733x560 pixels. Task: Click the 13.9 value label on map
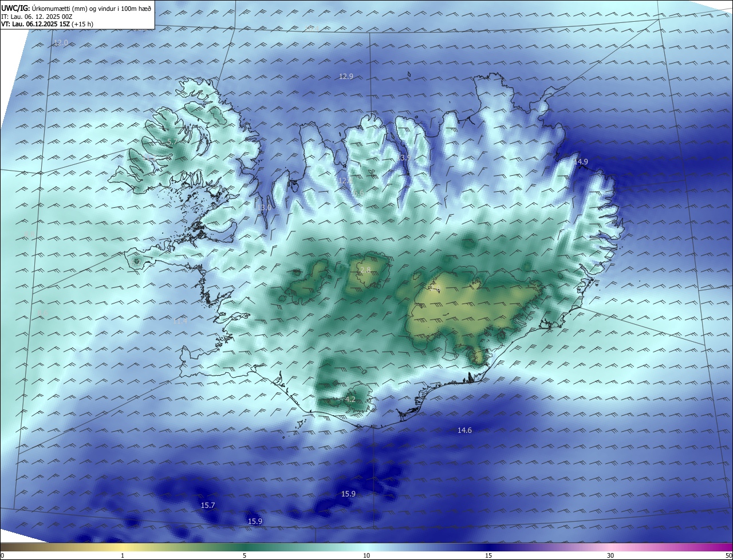coord(404,157)
